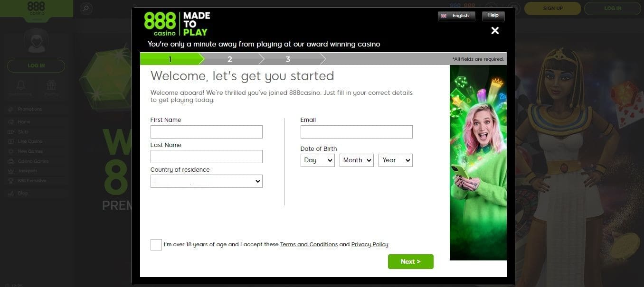Tick the over 18 and terms checkbox
Screen dimensions: 644x287
coord(156,245)
